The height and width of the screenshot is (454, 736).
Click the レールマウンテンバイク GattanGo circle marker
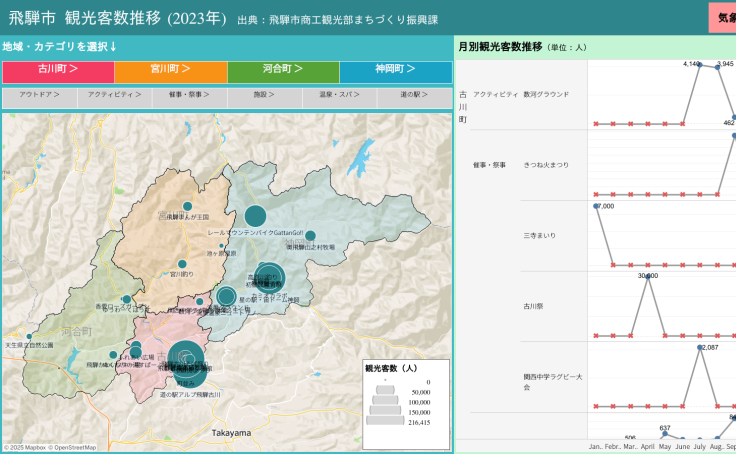tap(255, 216)
